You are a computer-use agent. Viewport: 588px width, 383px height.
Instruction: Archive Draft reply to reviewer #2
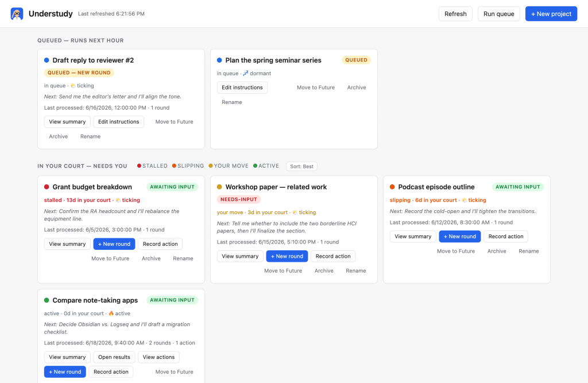point(58,137)
